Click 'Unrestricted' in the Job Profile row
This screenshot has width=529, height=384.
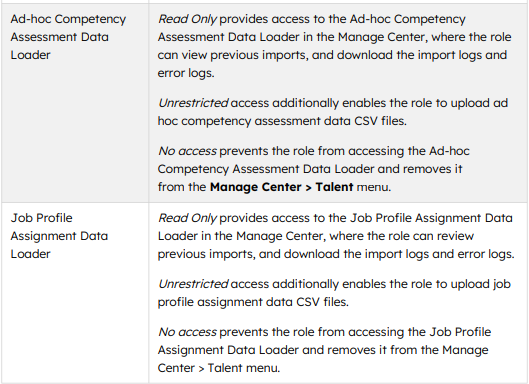tap(193, 284)
